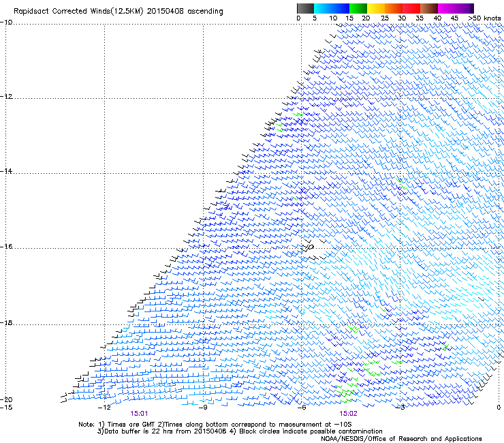
Task: Click the cyan-to-blue 5-15 knots color band
Action: click(x=332, y=8)
